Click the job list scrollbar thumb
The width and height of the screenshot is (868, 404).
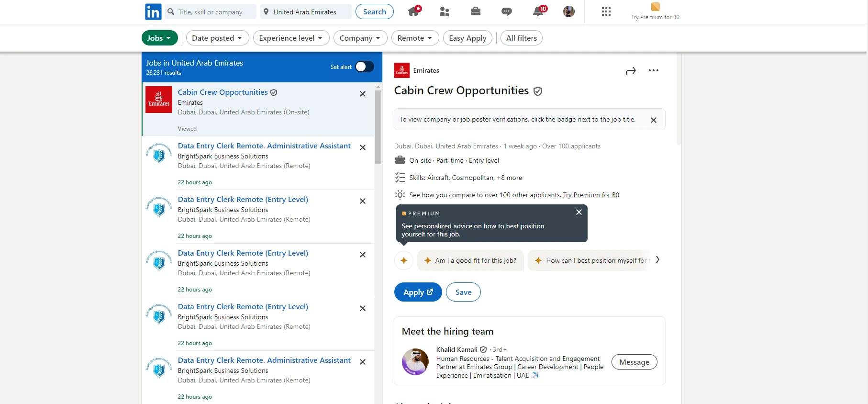click(378, 127)
